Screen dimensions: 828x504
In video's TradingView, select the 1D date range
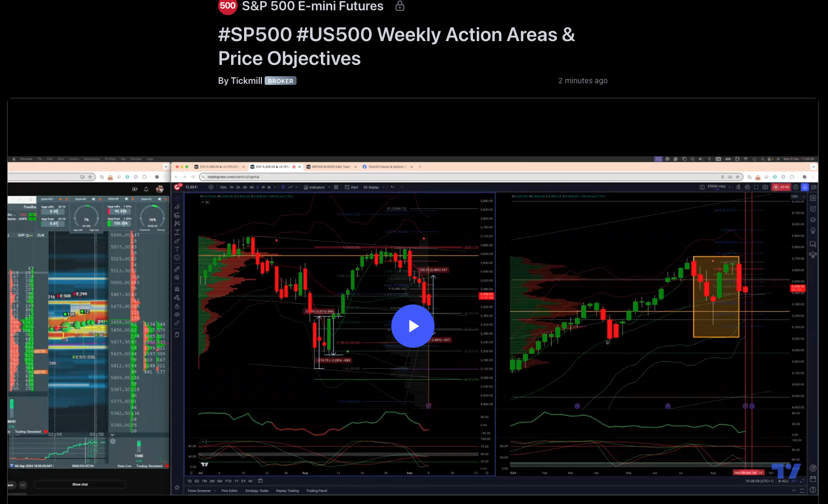pos(189,481)
